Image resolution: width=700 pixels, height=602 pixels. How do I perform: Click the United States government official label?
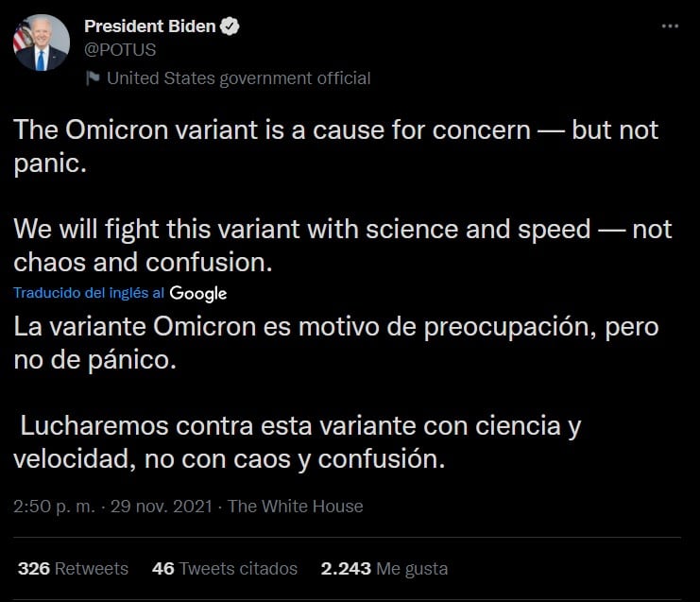[x=238, y=78]
